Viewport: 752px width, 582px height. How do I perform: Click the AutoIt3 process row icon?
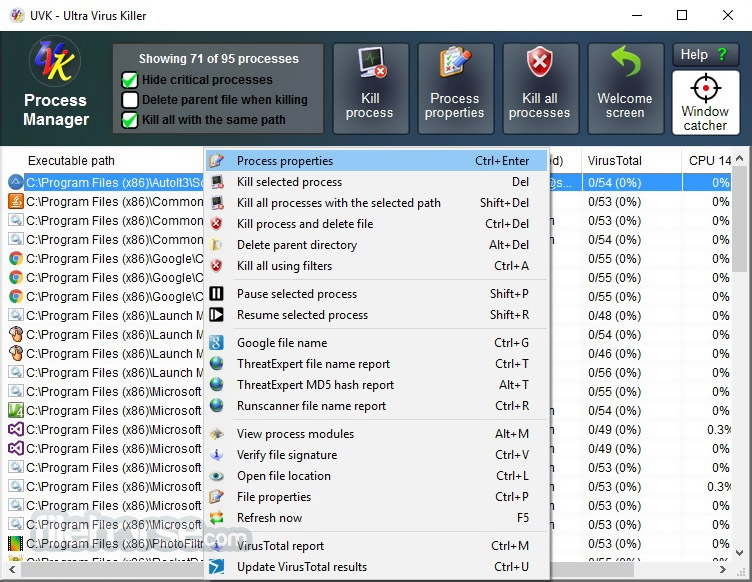coord(16,182)
